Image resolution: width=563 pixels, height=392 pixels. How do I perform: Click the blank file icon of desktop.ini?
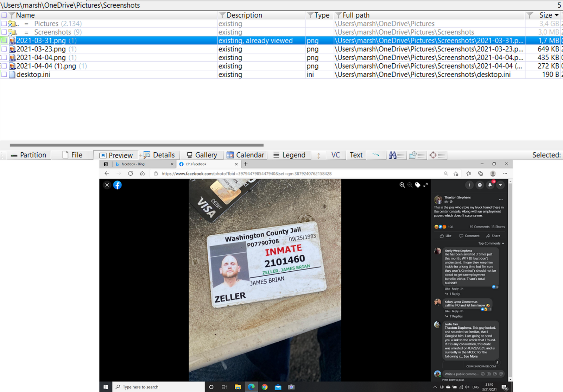tap(12, 75)
